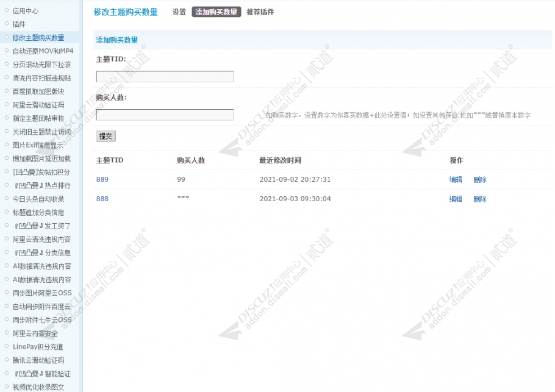
Task: Select purchase count value ***
Action: [x=183, y=198]
